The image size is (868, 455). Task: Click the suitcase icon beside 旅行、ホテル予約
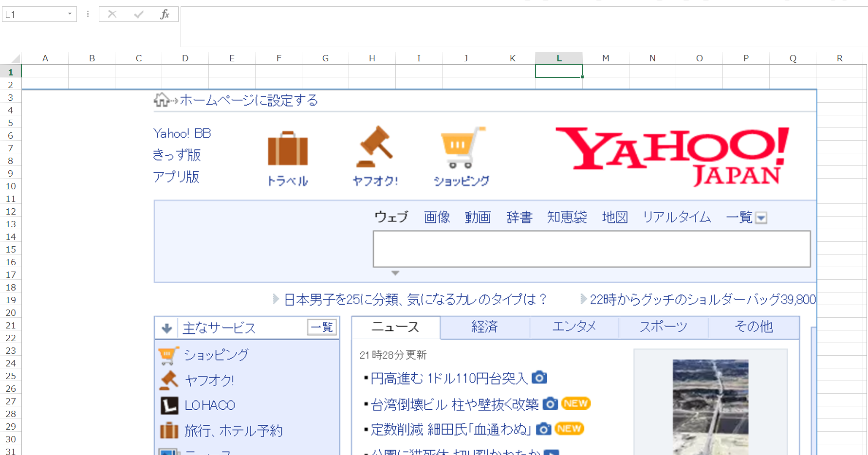tap(169, 430)
